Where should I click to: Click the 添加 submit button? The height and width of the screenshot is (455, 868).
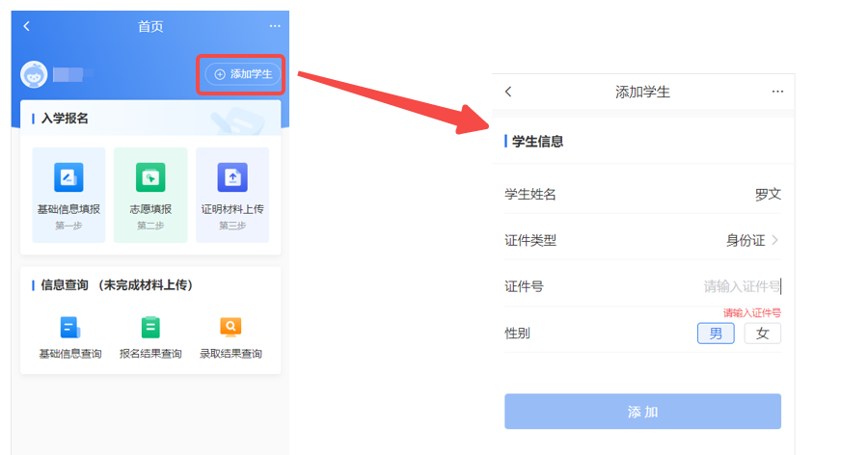pyautogui.click(x=642, y=412)
